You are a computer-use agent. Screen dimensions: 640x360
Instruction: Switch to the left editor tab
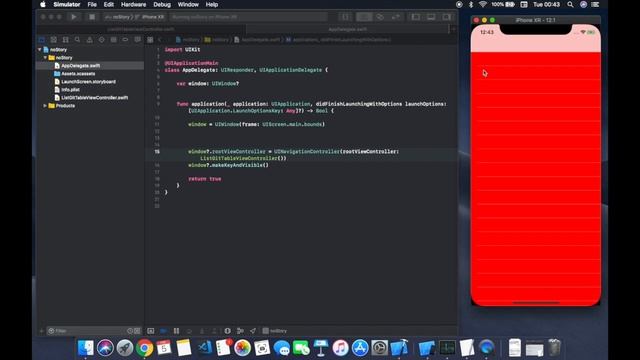[141, 29]
